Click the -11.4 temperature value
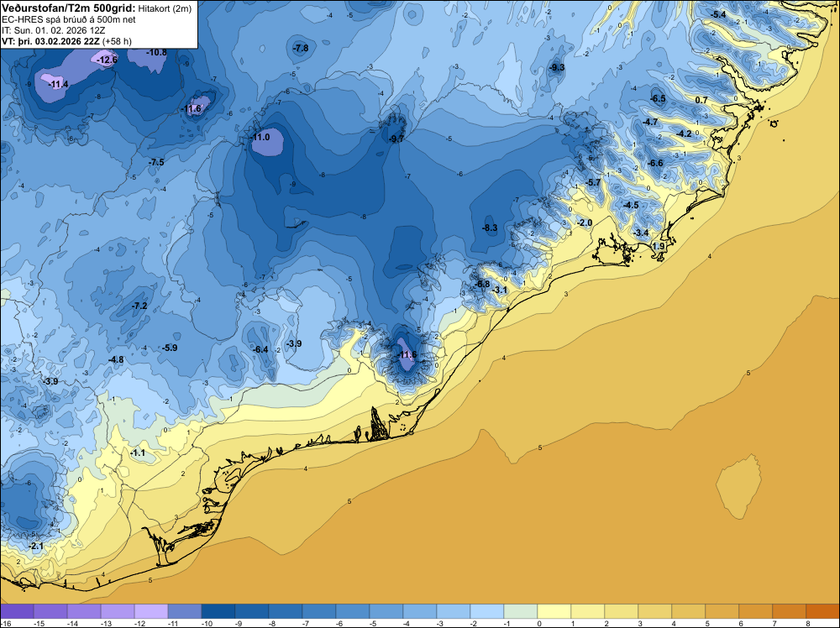The image size is (840, 628). click(x=58, y=85)
